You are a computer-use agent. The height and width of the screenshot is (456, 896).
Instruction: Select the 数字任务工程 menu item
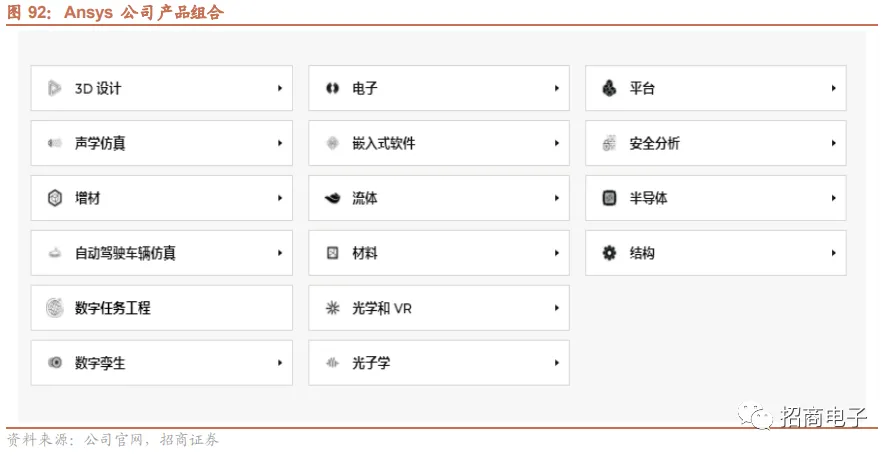point(112,308)
